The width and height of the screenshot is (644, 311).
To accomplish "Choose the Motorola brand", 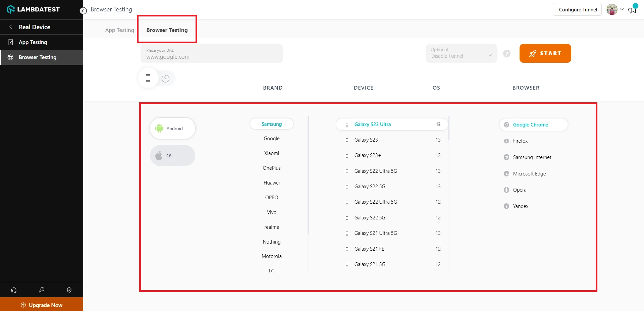I will point(272,256).
